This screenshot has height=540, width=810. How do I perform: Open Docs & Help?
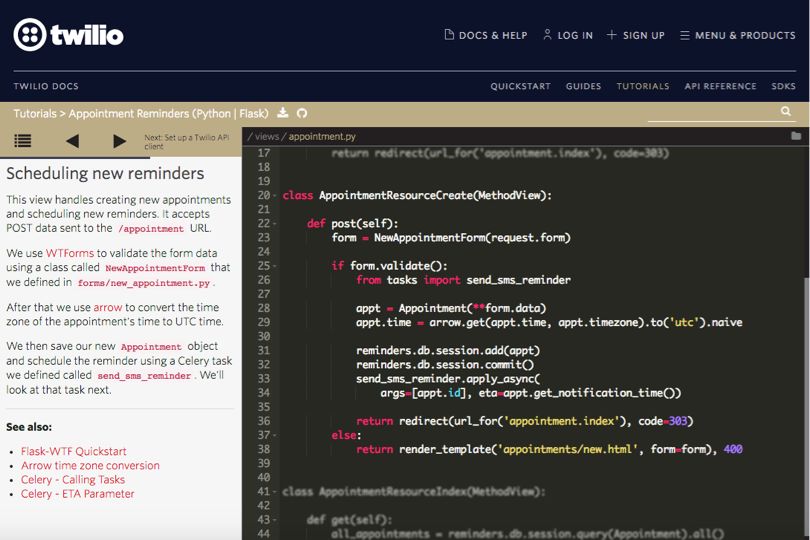(485, 35)
